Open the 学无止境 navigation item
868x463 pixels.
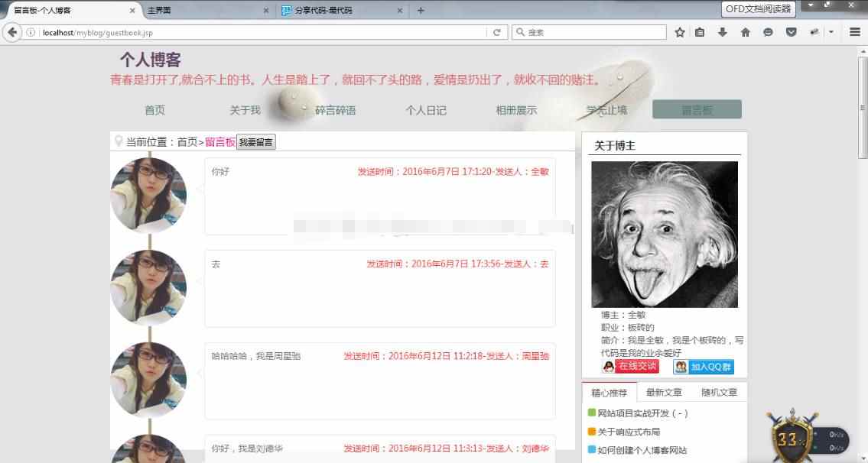[606, 110]
